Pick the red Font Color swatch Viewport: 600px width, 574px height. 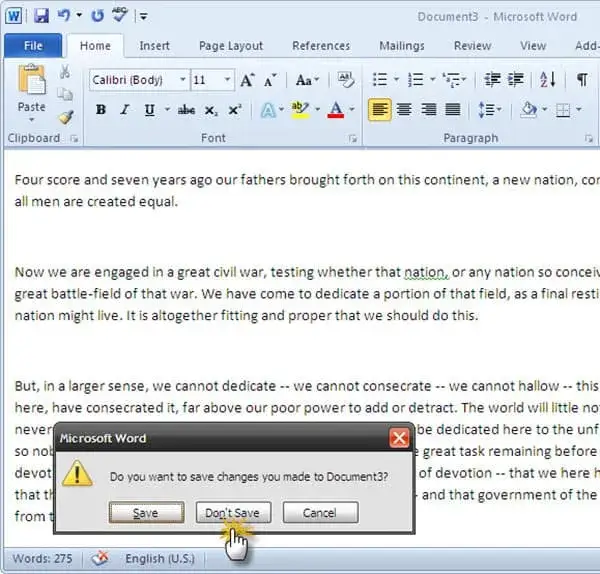coord(335,110)
